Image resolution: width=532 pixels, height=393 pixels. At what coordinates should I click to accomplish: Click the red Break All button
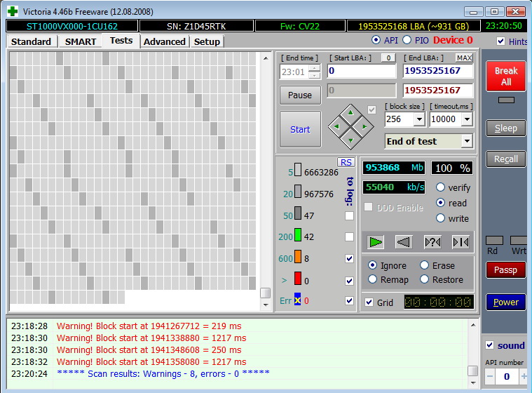point(506,76)
